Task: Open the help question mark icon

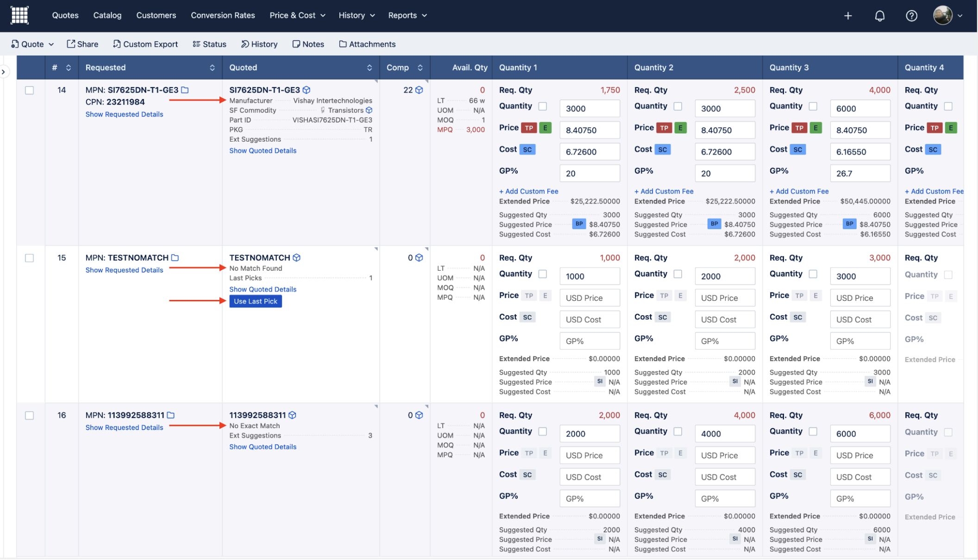Action: coord(911,16)
